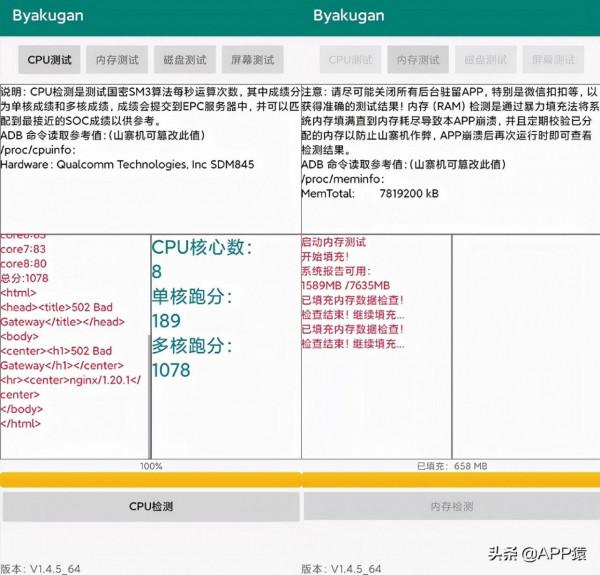Click the left ADB 命令读取参考值 line

tap(103, 135)
